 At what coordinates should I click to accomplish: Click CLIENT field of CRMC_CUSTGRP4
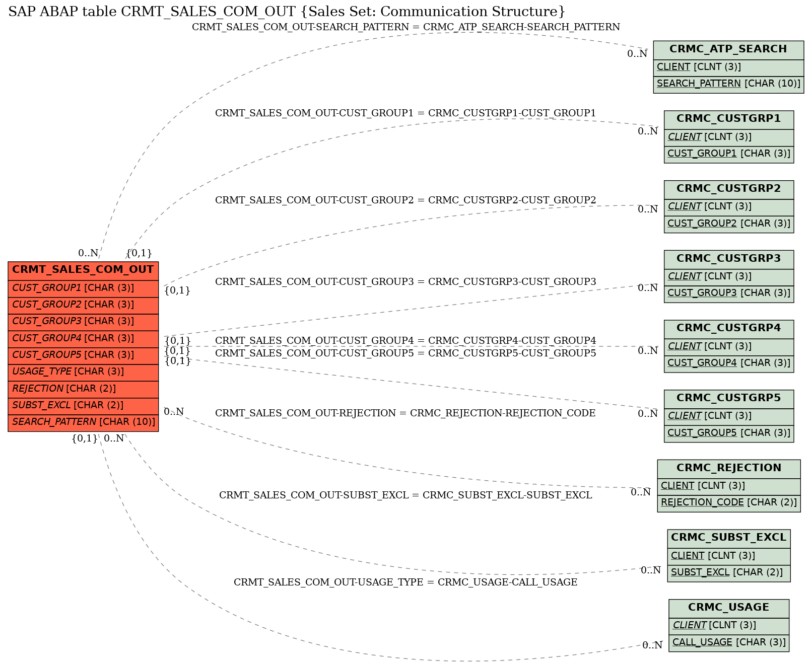(729, 347)
